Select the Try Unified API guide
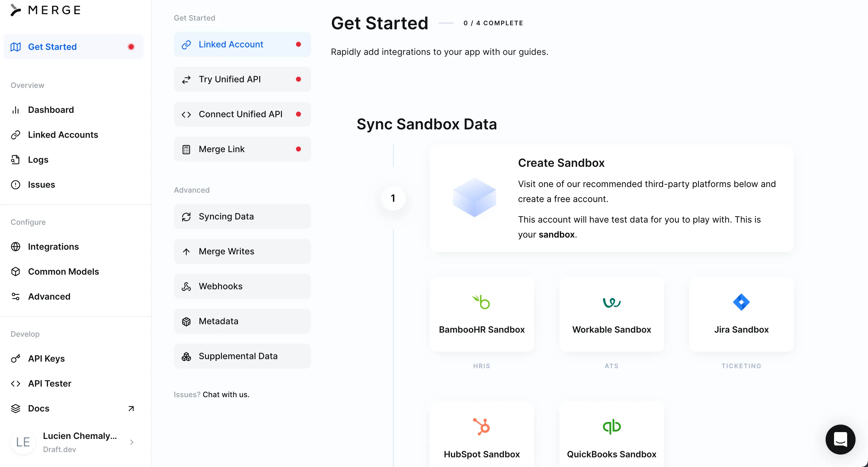Screen dimensions: 868x467 point(242,79)
